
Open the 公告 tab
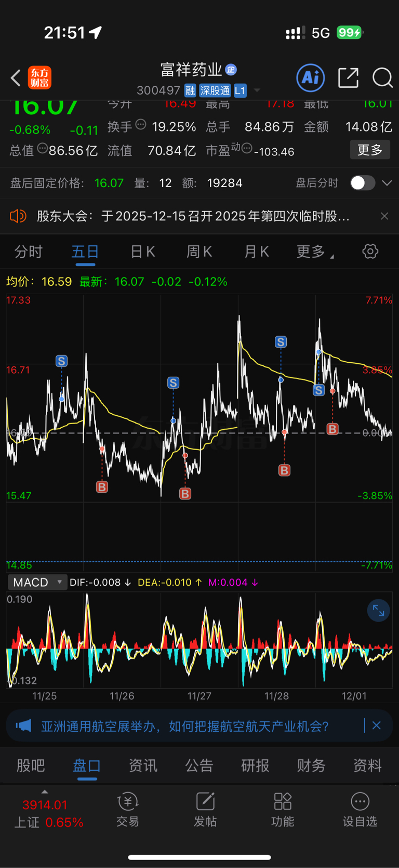click(199, 766)
